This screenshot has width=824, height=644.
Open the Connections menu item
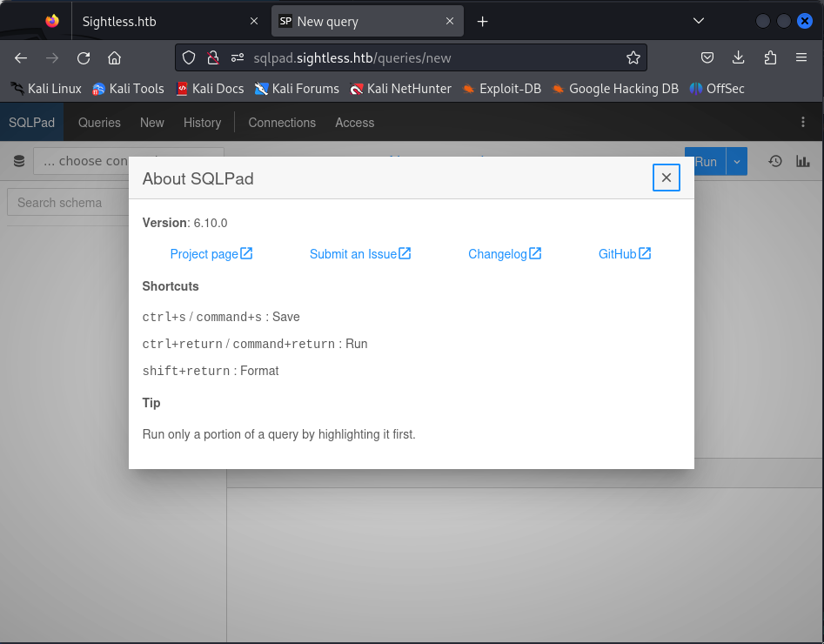282,123
